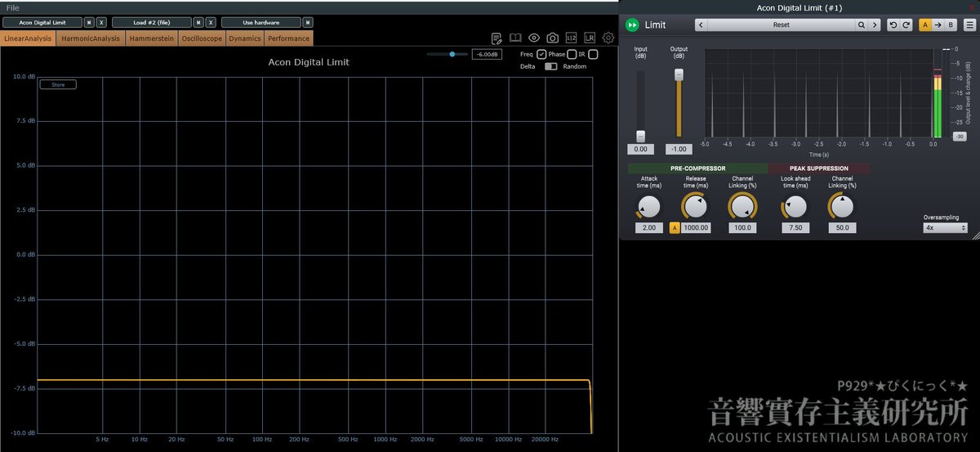
Task: Redo change in Limit plugin
Action: (906, 25)
